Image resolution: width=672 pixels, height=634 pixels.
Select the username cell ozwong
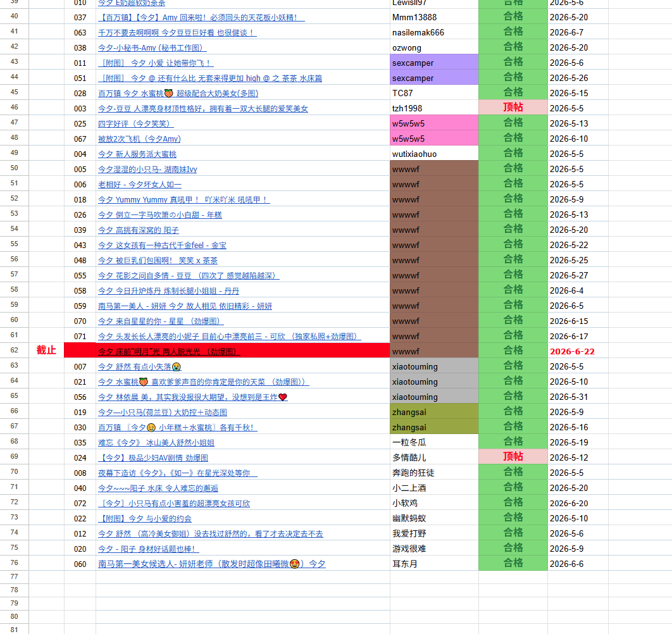tap(434, 48)
